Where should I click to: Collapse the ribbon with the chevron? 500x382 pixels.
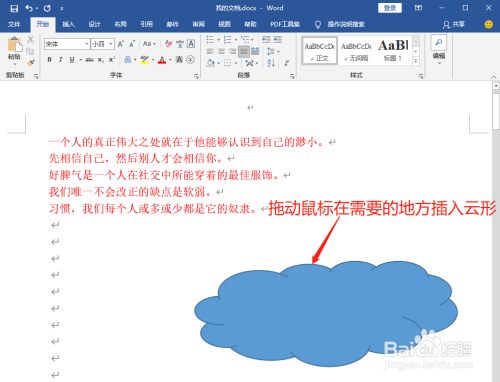point(494,77)
